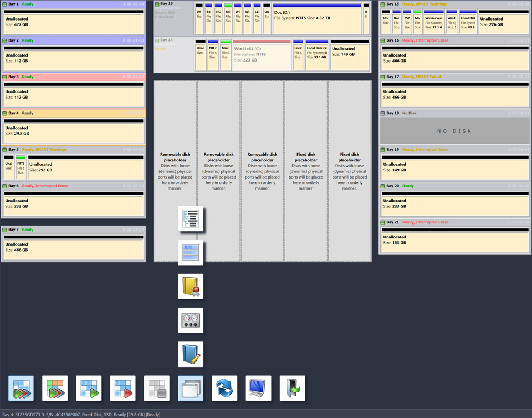Image resolution: width=532 pixels, height=418 pixels.
Task: Click the blue book with pencil icon
Action: (x=190, y=354)
